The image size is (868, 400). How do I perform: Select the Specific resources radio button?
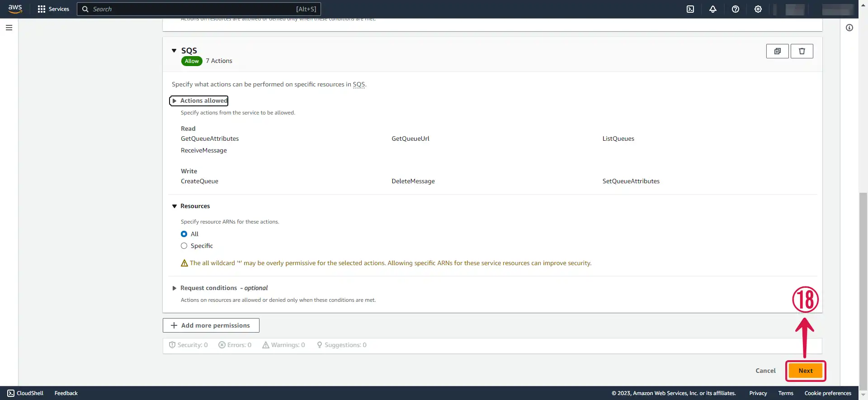(x=184, y=246)
